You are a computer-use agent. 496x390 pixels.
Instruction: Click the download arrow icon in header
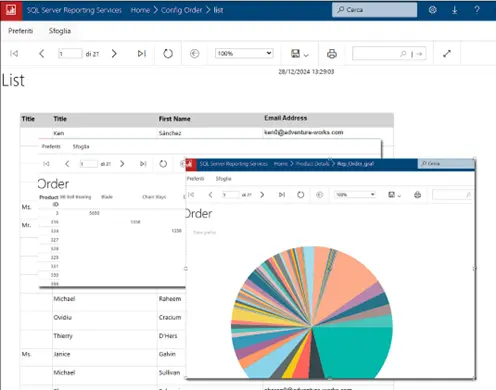click(x=454, y=10)
